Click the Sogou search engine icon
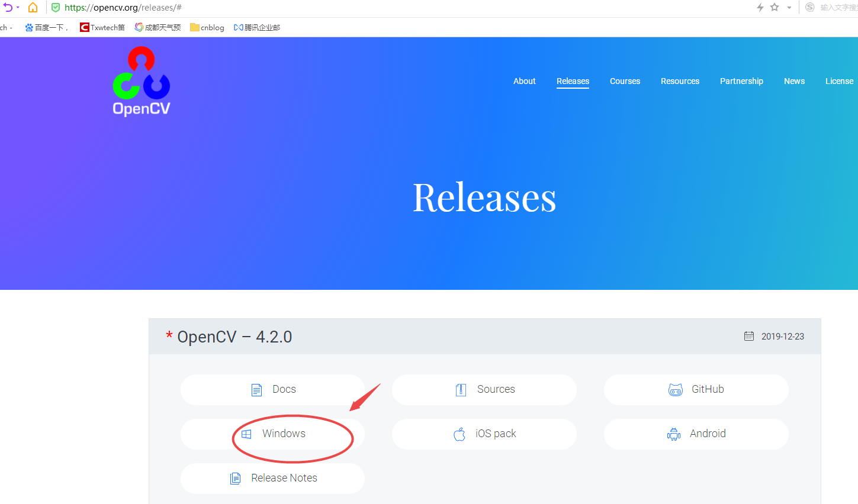858x504 pixels. click(x=810, y=7)
